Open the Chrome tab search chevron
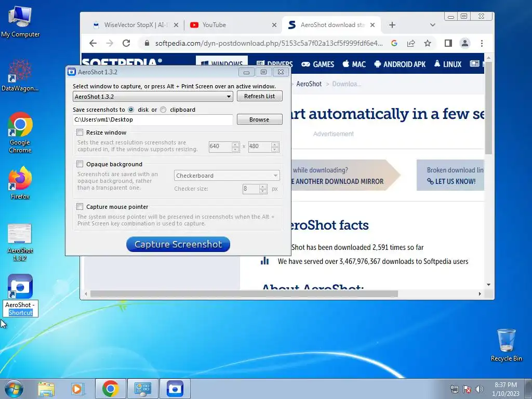This screenshot has width=532, height=399. (432, 25)
